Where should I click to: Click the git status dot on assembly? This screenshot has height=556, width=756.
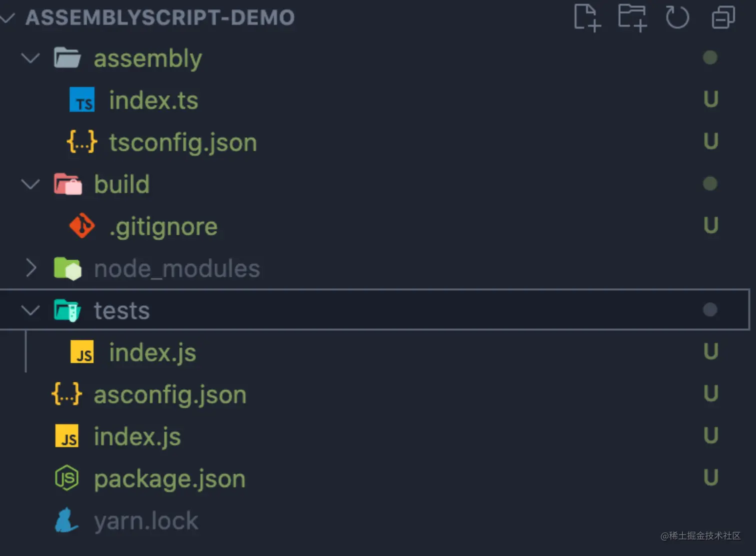[710, 58]
